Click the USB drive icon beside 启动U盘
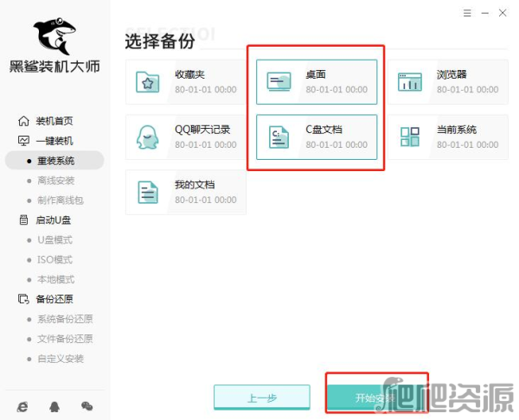This screenshot has height=420, width=519. pos(23,220)
